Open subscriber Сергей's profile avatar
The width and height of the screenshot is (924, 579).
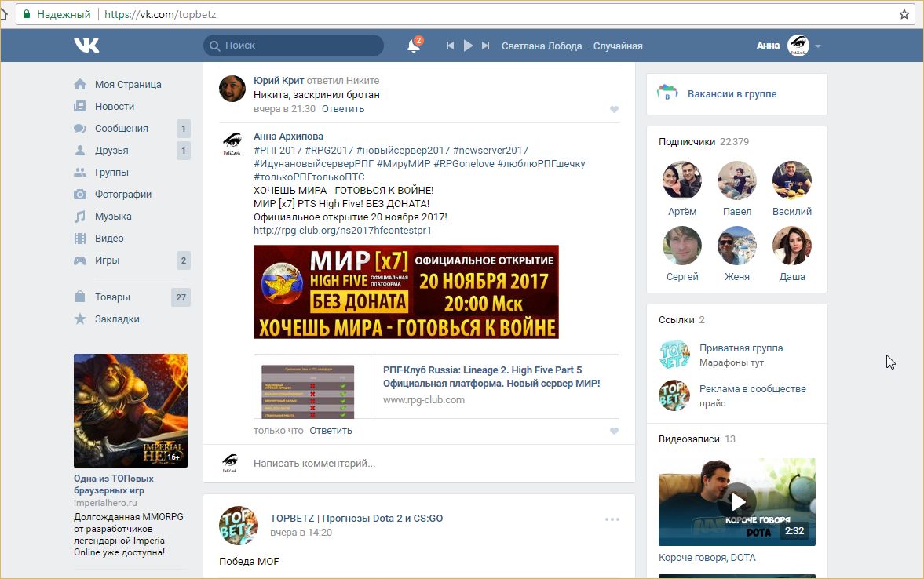click(x=681, y=246)
